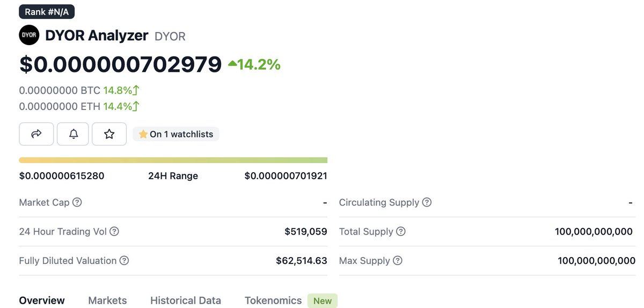Open the Tokenomics tab
644x308 pixels.
point(273,300)
